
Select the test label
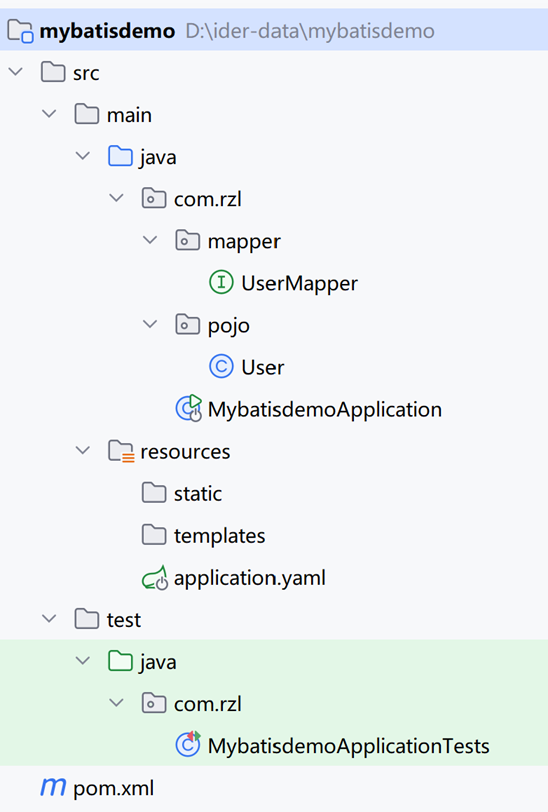click(123, 620)
